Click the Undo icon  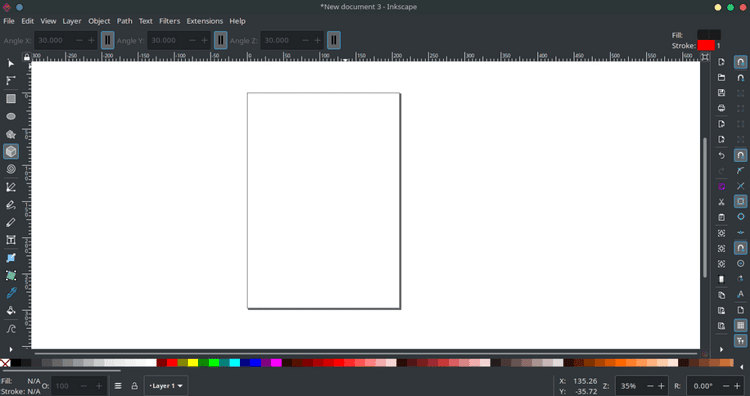click(x=721, y=156)
